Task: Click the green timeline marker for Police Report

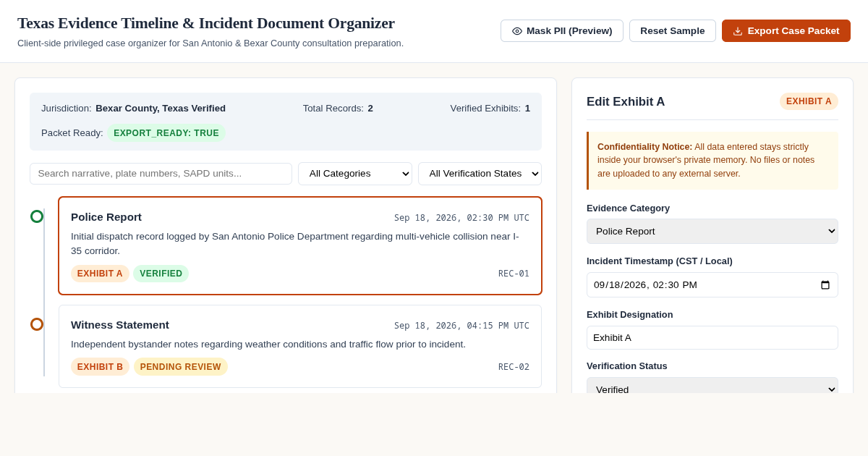Action: tap(37, 216)
